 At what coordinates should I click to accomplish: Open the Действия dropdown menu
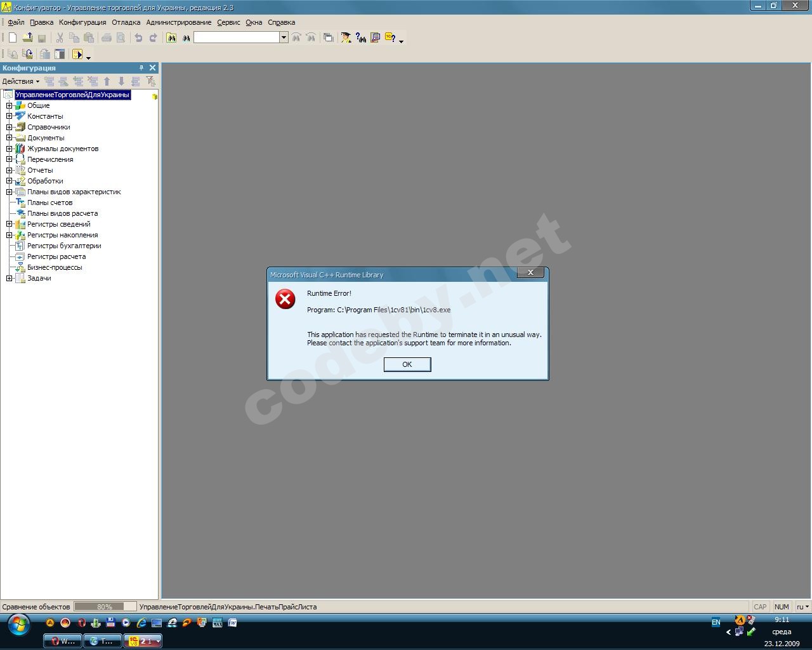point(20,81)
